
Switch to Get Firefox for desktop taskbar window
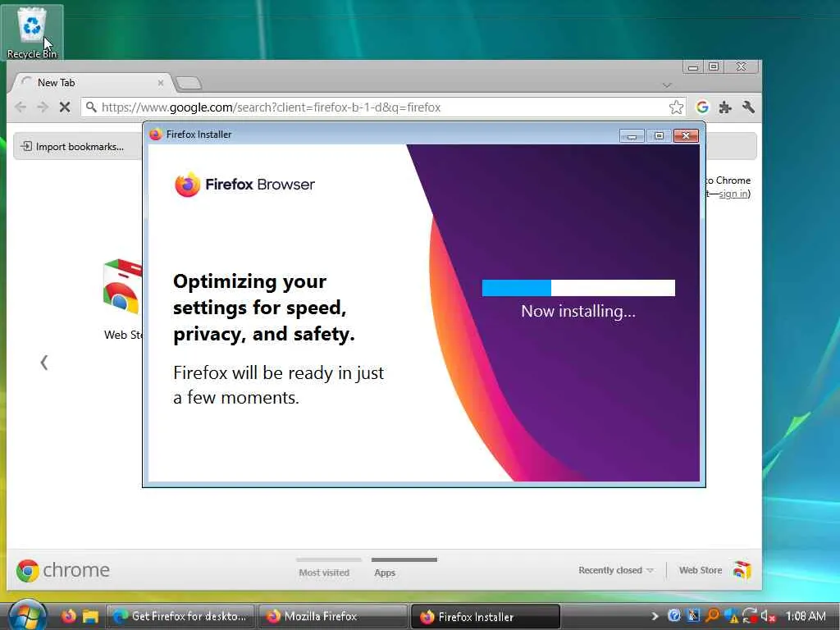click(180, 616)
